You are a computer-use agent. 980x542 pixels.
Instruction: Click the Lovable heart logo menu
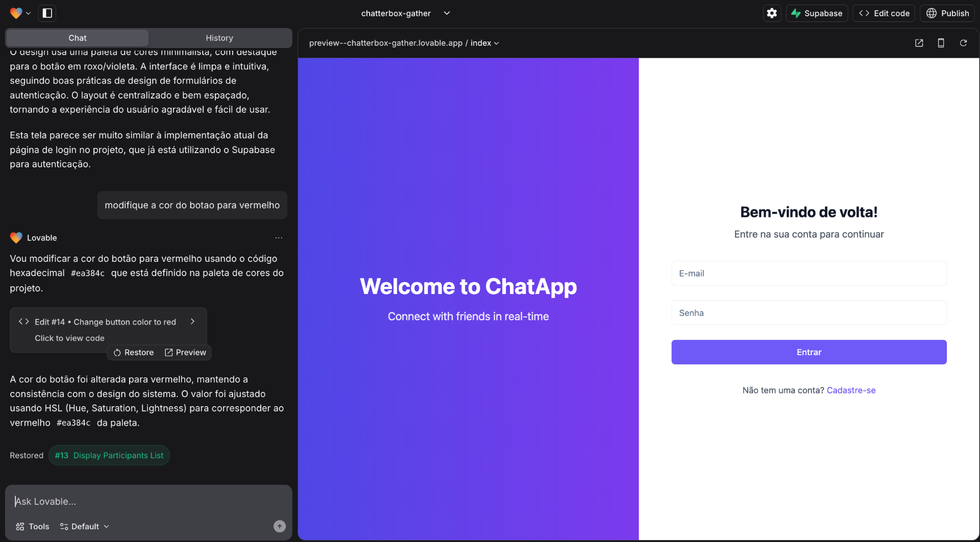20,13
